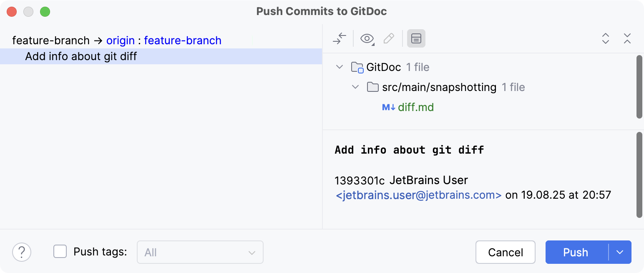Image resolution: width=644 pixels, height=273 pixels.
Task: Select the 'Add info about git diff' commit
Action: (82, 56)
